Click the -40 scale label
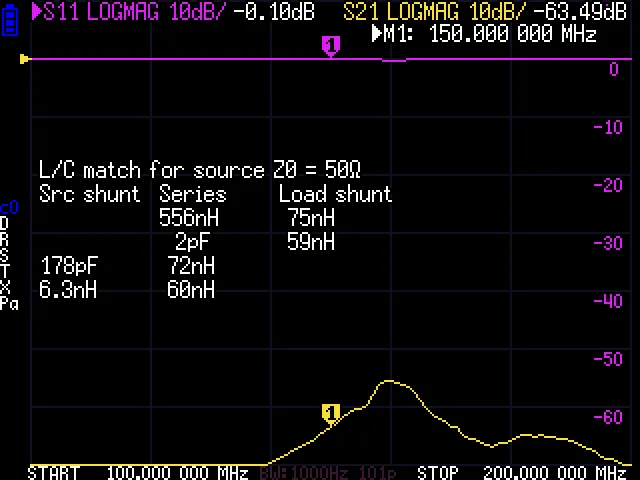This screenshot has height=480, width=640. point(608,302)
